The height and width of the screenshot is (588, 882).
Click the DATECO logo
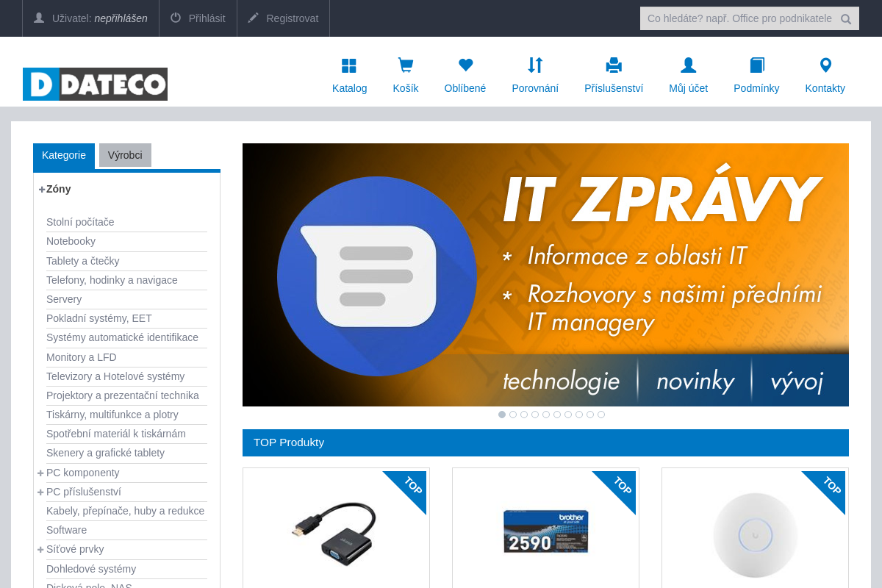95,84
